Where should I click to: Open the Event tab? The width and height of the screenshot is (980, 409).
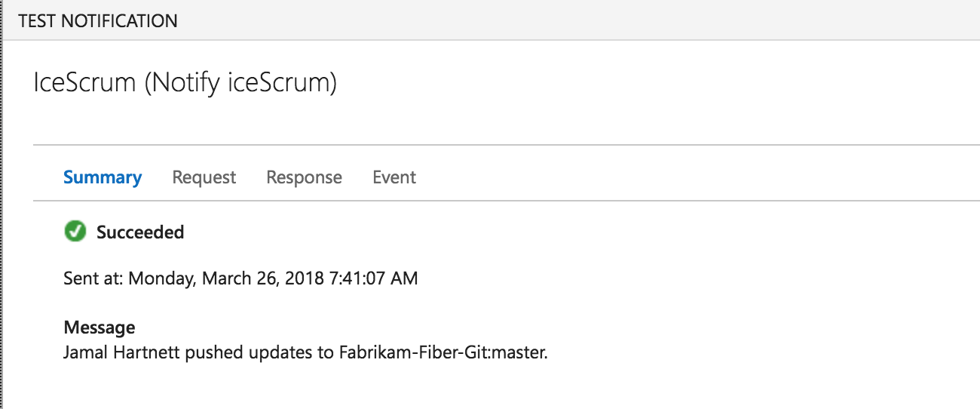[x=394, y=177]
